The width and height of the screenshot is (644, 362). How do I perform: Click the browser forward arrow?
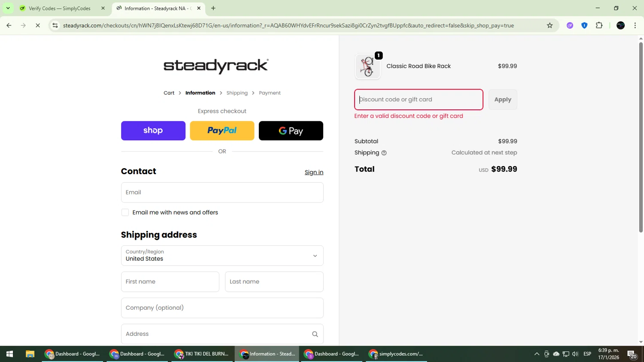point(24,25)
